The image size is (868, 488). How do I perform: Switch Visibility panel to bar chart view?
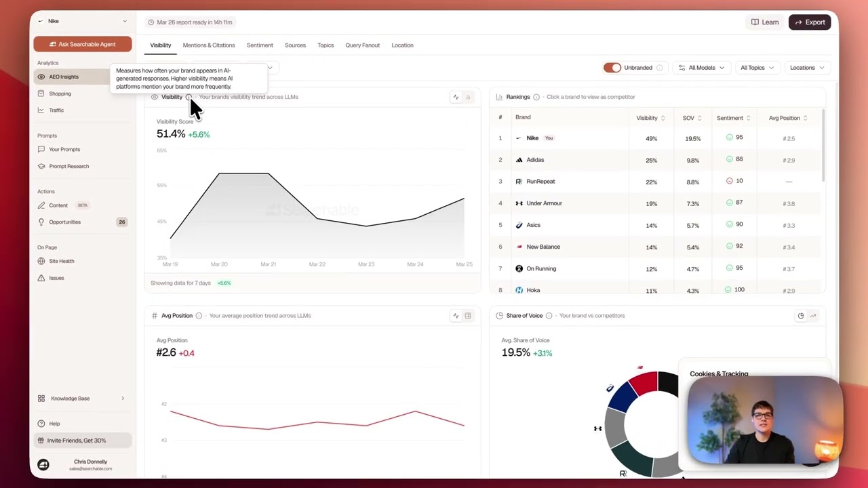(x=467, y=97)
